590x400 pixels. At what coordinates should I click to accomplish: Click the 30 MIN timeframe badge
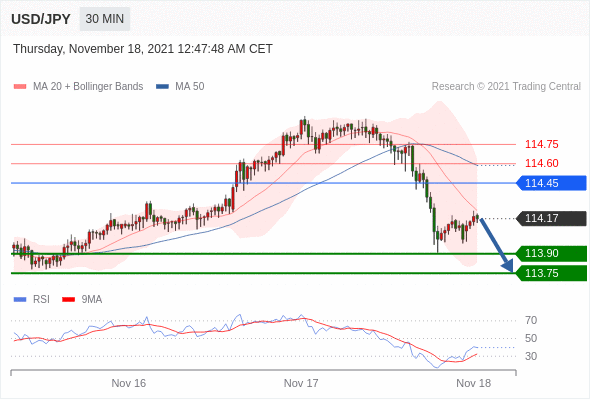pos(105,19)
